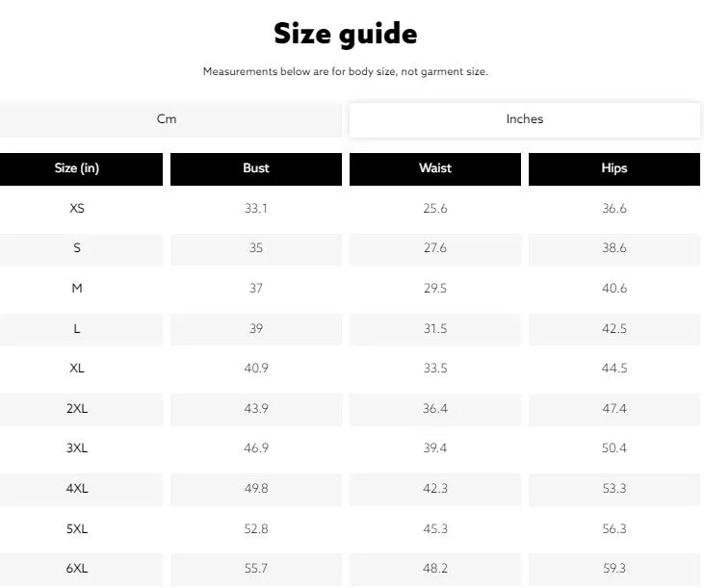
Task: Select the 2XL size row label
Action: coord(77,408)
